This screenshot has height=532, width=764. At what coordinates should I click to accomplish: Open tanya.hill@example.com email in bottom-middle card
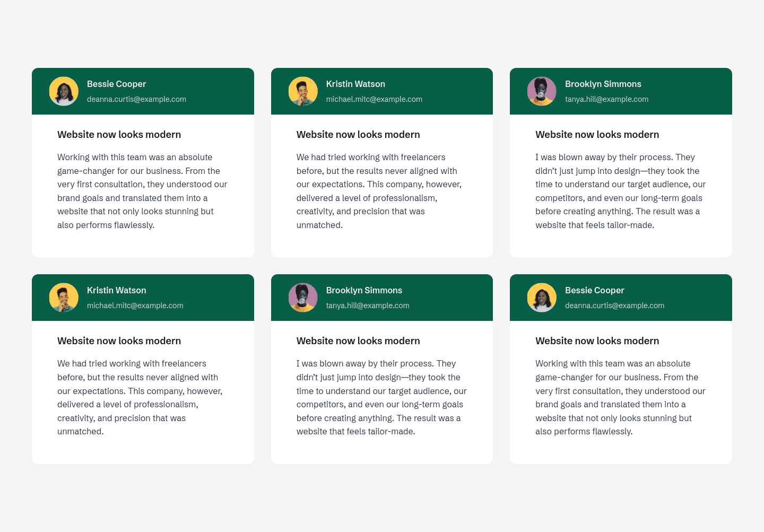coord(368,306)
